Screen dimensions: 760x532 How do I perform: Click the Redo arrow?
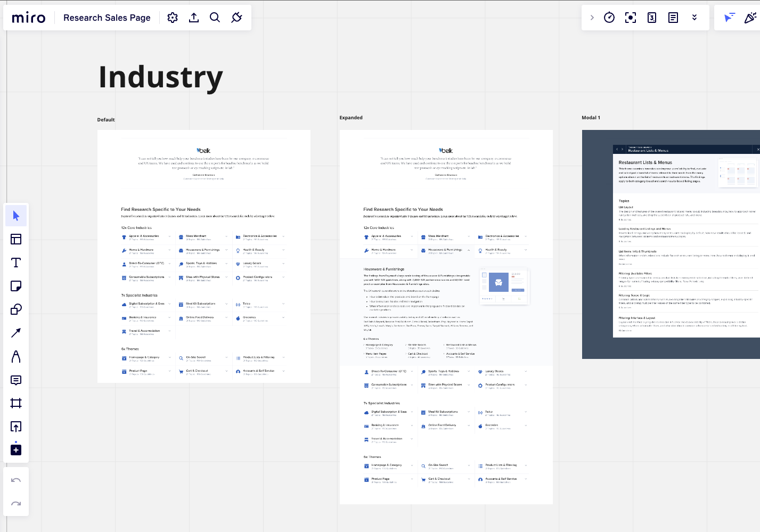[16, 504]
